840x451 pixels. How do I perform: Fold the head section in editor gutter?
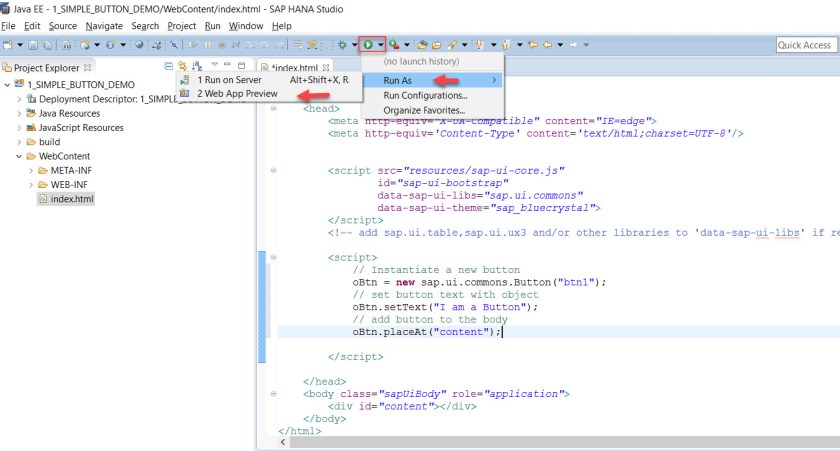tap(273, 108)
